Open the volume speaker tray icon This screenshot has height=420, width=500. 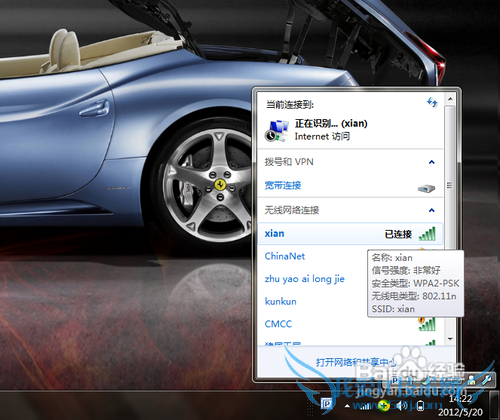coord(402,405)
